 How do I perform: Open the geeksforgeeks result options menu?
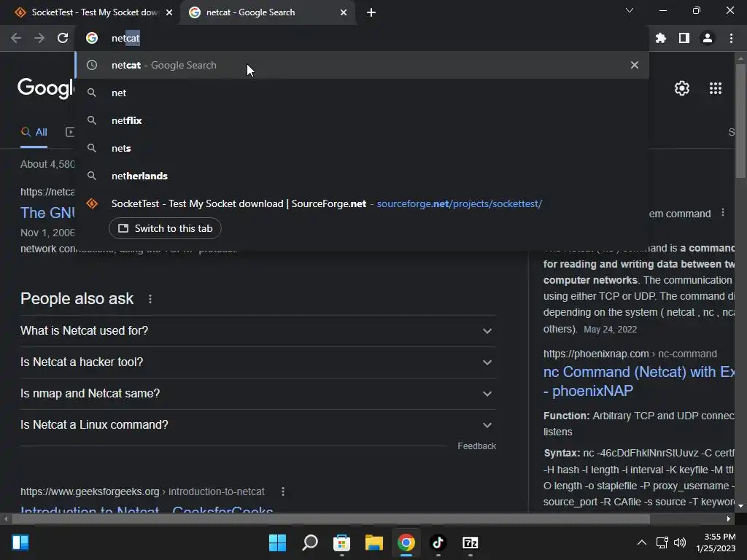point(283,491)
